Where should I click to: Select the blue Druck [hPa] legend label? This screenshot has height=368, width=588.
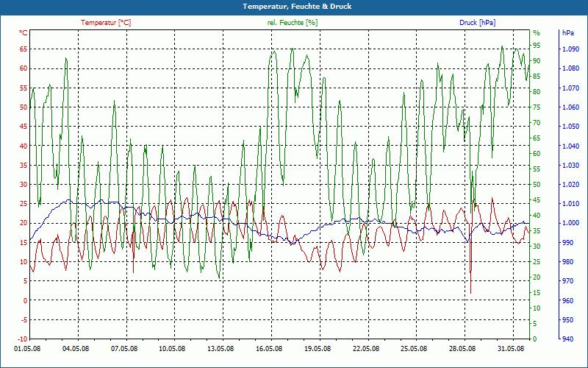(x=477, y=23)
